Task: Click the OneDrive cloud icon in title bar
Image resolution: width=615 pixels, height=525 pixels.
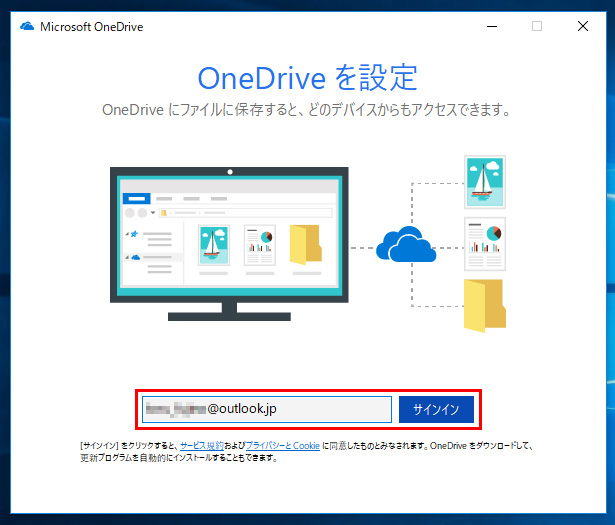Action: [x=26, y=26]
